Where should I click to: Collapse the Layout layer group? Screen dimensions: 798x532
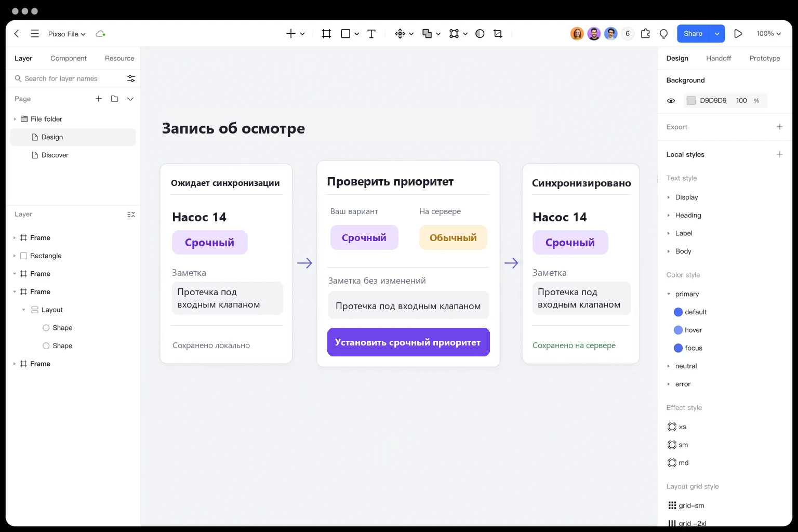click(23, 310)
